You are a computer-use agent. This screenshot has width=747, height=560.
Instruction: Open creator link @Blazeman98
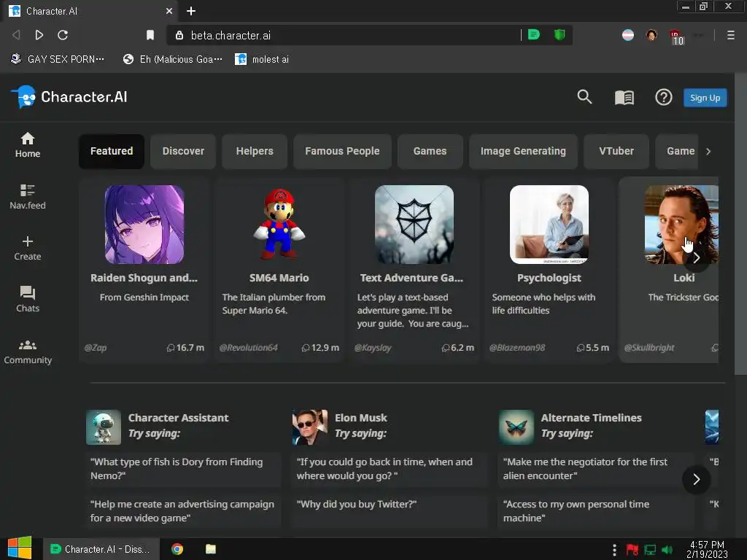tap(517, 348)
